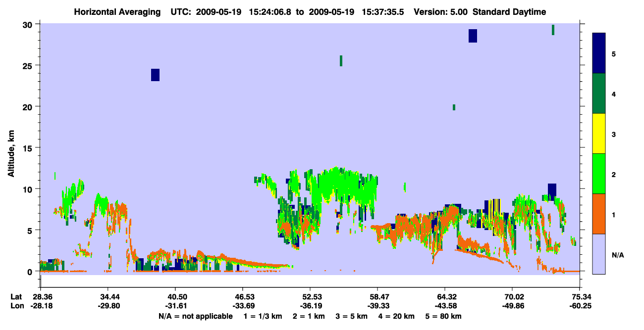The image size is (644, 330).
Task: Click the altitude tick label 15
Action: (x=28, y=148)
